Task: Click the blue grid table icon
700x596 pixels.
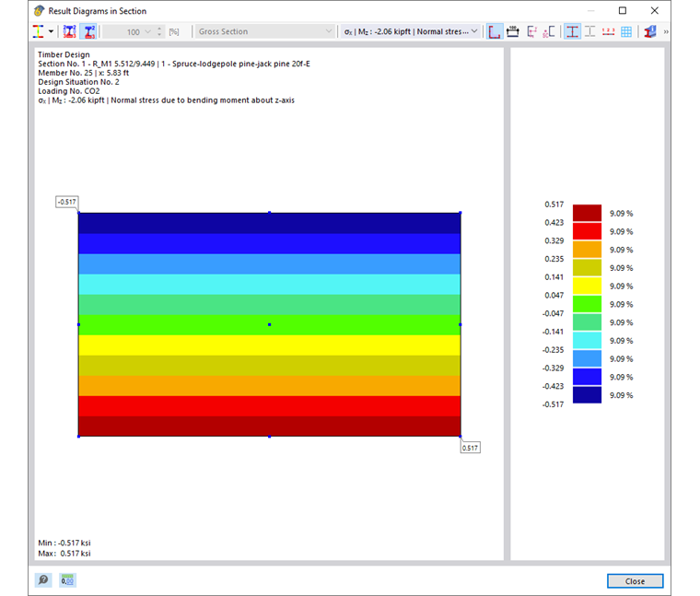Action: 626,31
